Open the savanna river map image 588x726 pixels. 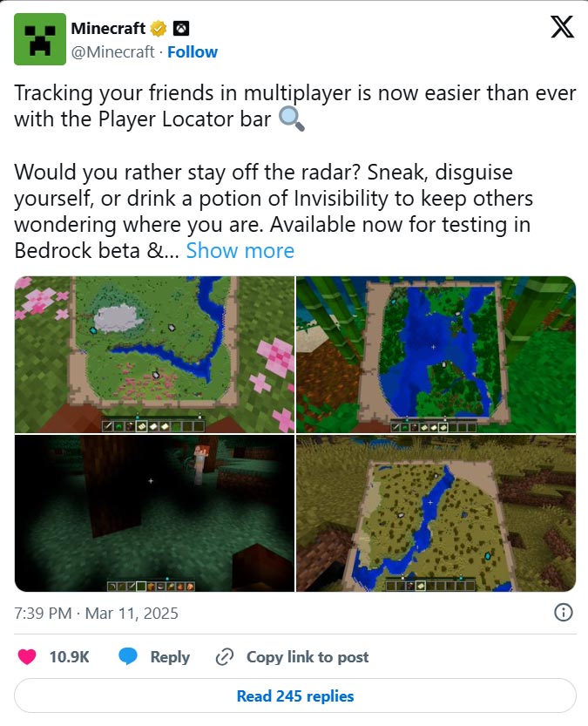click(x=436, y=513)
